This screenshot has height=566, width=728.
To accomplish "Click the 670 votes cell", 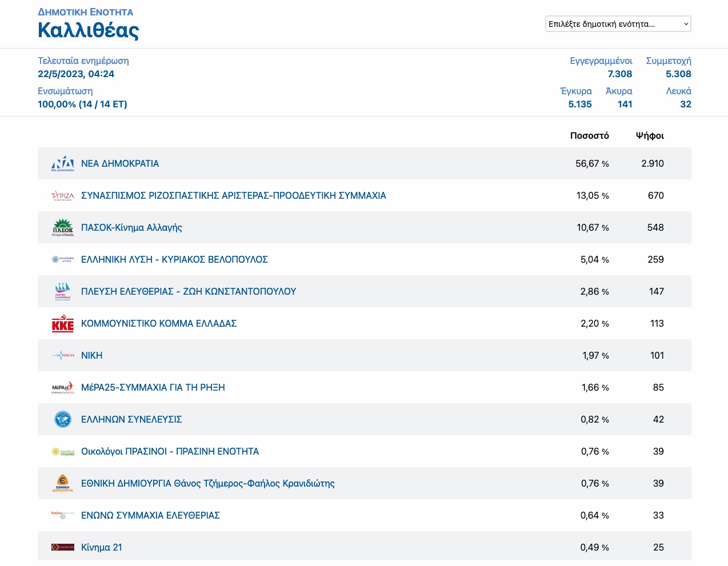I will click(656, 195).
